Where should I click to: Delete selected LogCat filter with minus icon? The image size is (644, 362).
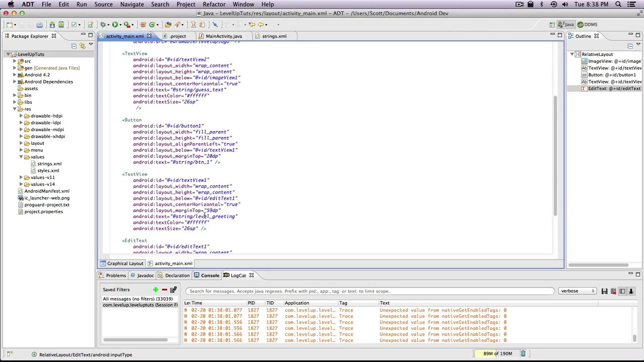164,290
